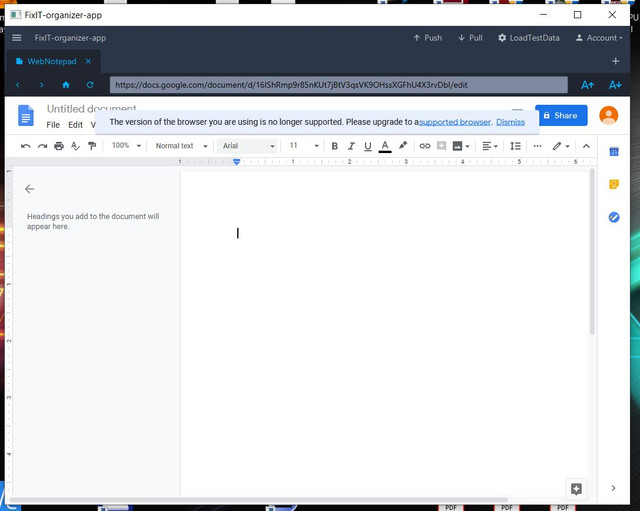Click the browser home icon
The height and width of the screenshot is (511, 640).
[x=66, y=85]
